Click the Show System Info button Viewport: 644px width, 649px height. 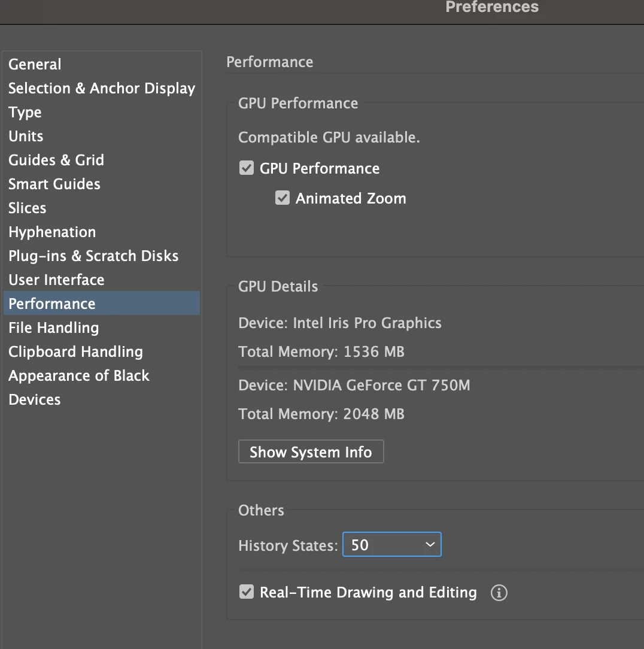coord(311,452)
